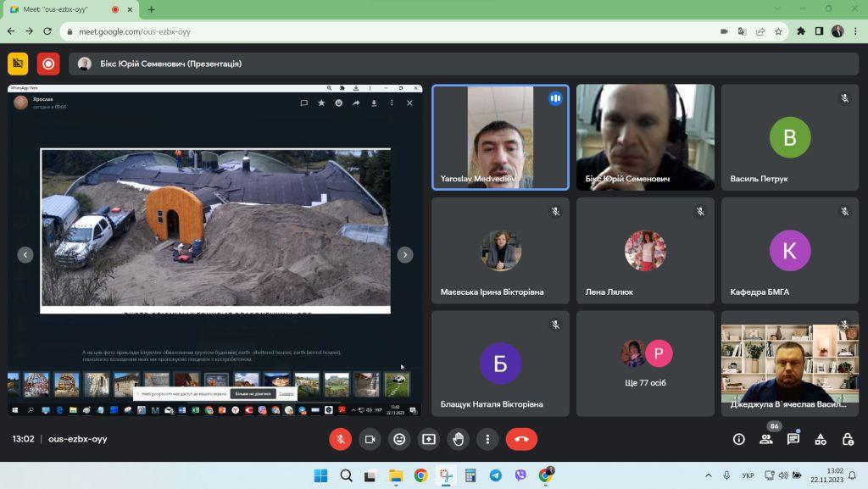Bookmark this page with the star icon
868x489 pixels.
click(x=778, y=31)
